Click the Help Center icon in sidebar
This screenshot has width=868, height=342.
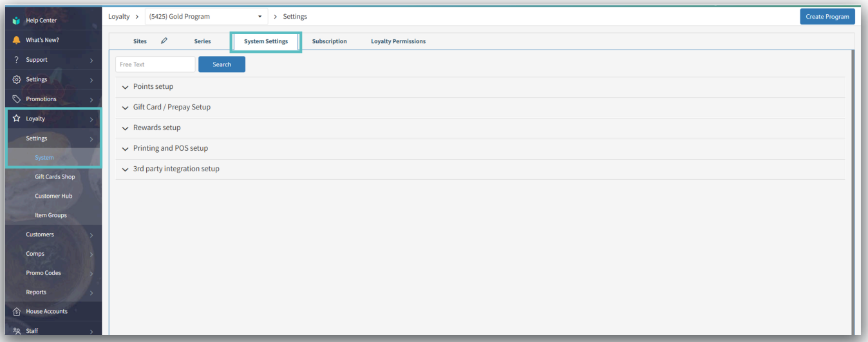(17, 21)
